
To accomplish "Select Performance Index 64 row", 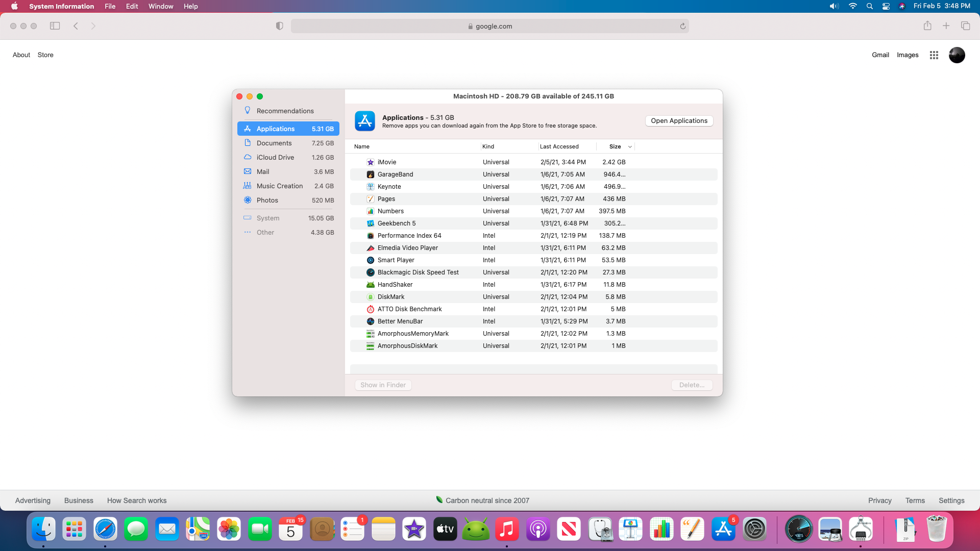I will pyautogui.click(x=533, y=235).
